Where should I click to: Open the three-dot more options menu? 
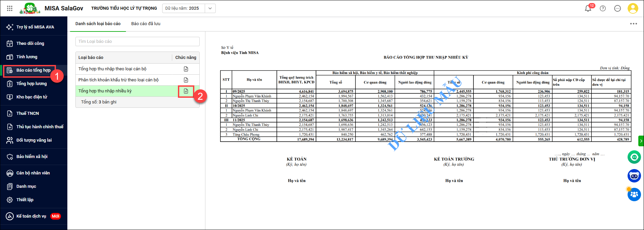click(x=633, y=24)
